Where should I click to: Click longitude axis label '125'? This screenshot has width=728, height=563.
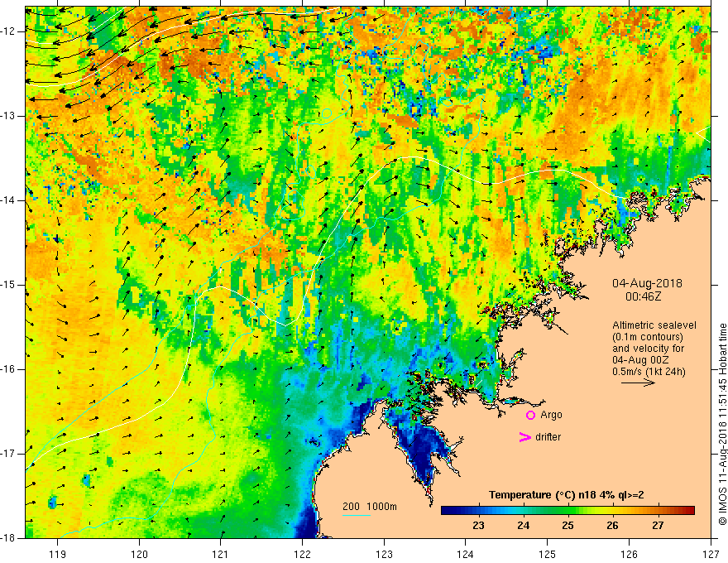click(548, 554)
